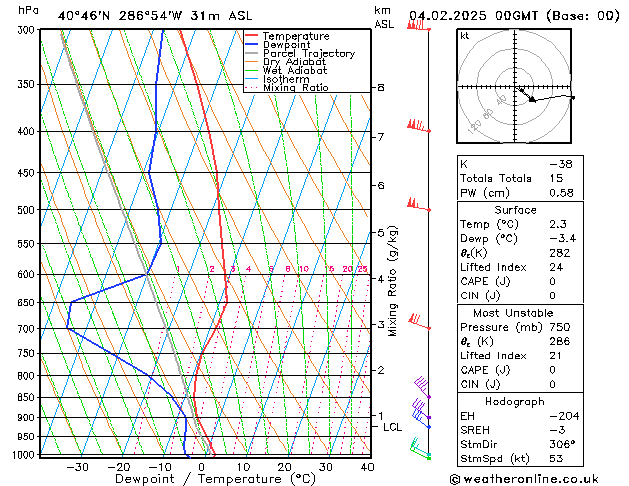Click the kt unit label in hodograph

pos(465,36)
